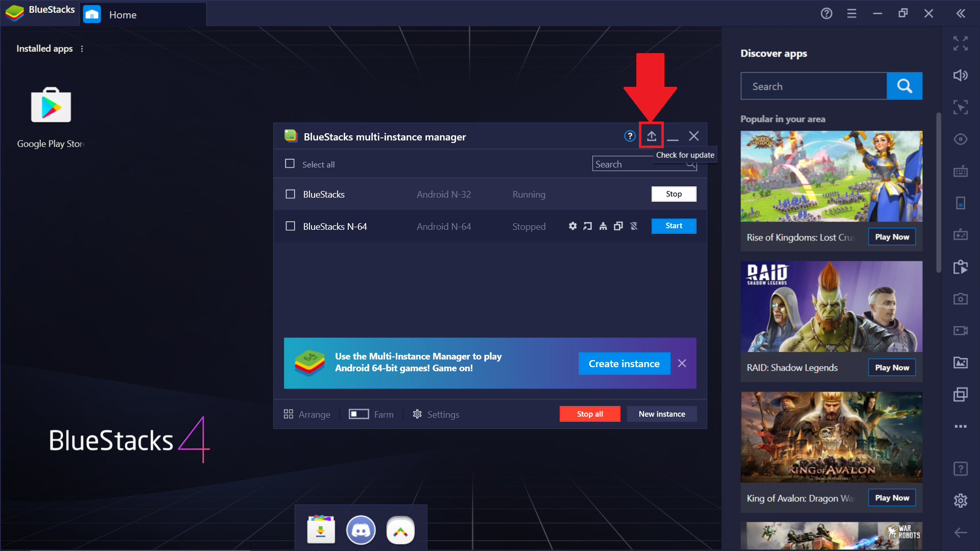This screenshot has height=551, width=980.
Task: Open keyboard controls sidebar icon
Action: tap(960, 171)
